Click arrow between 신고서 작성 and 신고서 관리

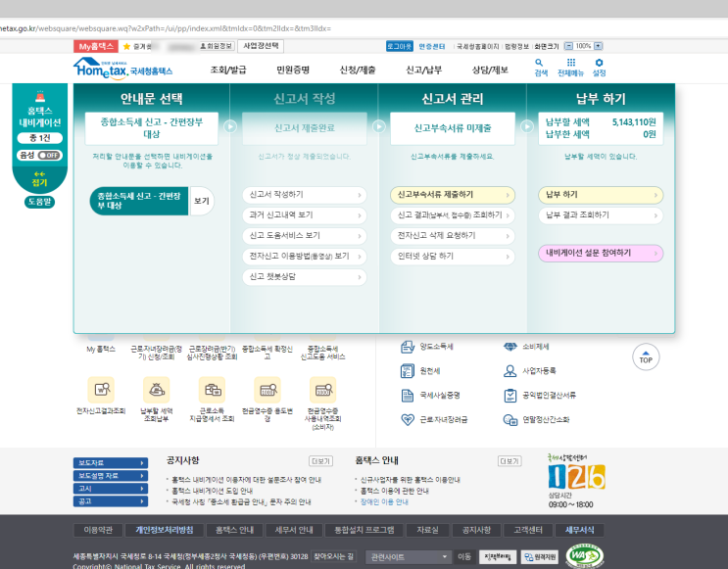coord(379,126)
